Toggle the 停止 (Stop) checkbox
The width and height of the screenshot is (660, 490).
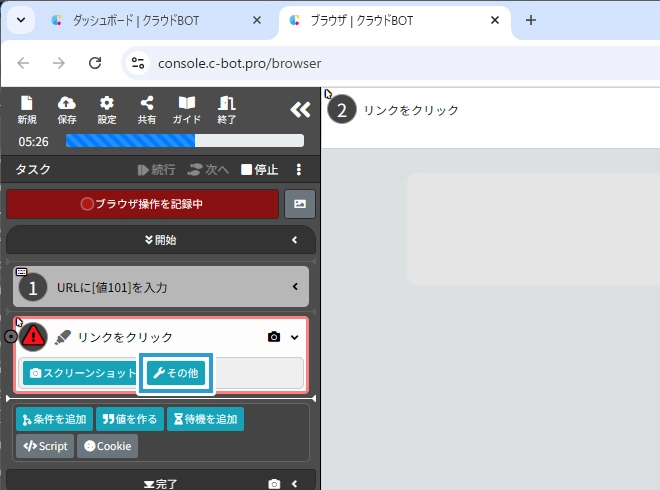click(x=247, y=170)
